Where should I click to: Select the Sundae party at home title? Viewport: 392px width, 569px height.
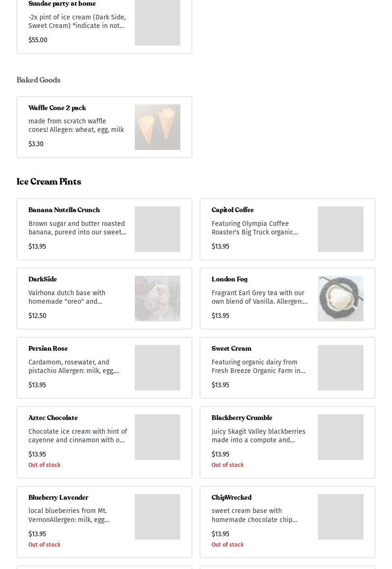click(x=62, y=4)
